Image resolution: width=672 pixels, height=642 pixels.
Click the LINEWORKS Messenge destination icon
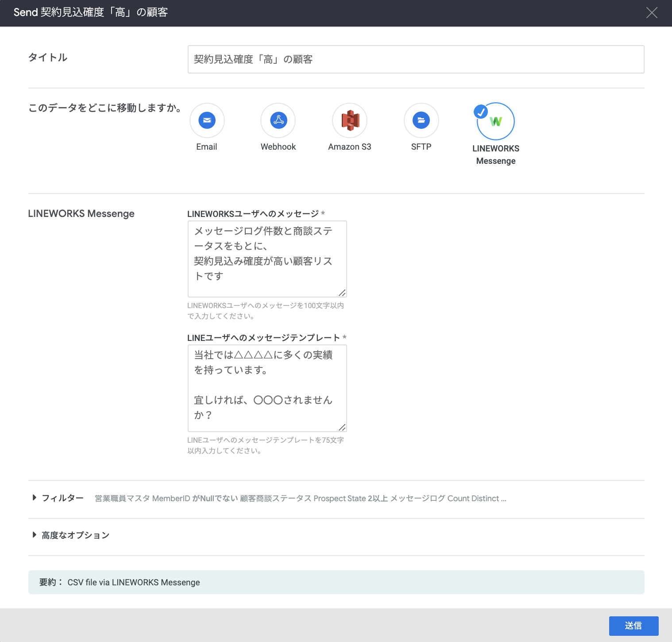496,121
